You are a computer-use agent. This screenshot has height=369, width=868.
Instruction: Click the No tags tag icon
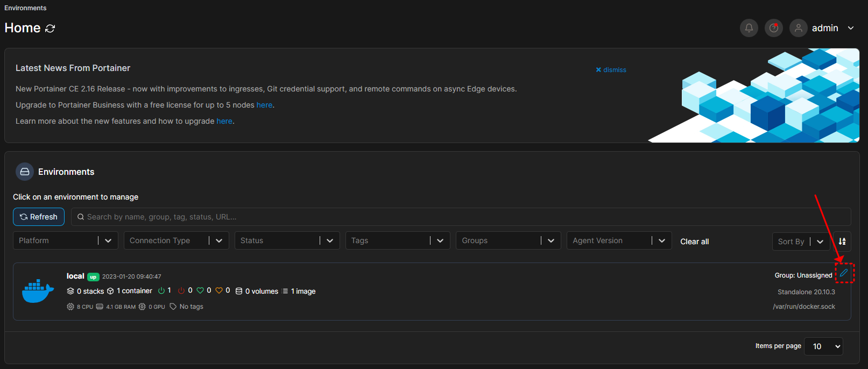(173, 307)
